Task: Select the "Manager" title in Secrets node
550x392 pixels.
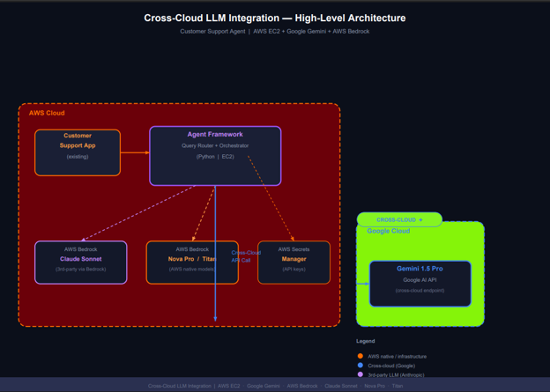Action: pyautogui.click(x=294, y=259)
